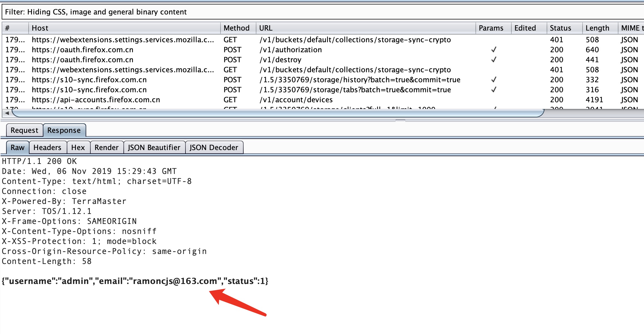
Task: Click the Params checkmark for /v1/destroy
Action: tap(494, 60)
